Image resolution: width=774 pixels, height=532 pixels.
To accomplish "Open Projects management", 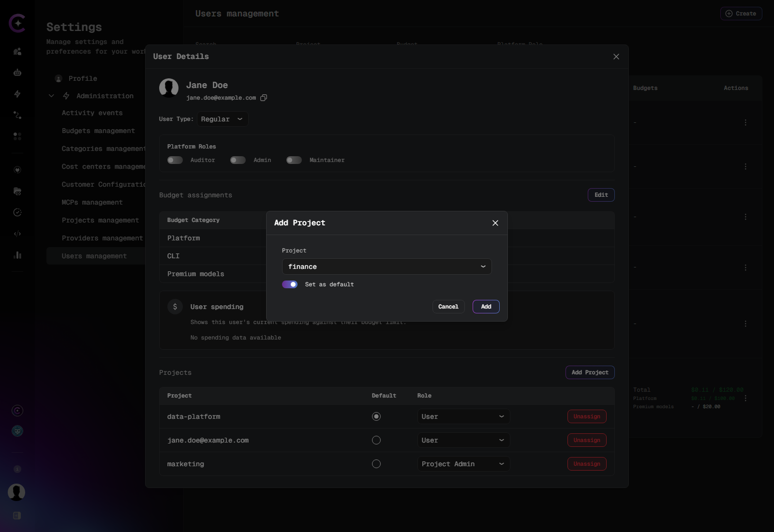I will click(x=100, y=220).
